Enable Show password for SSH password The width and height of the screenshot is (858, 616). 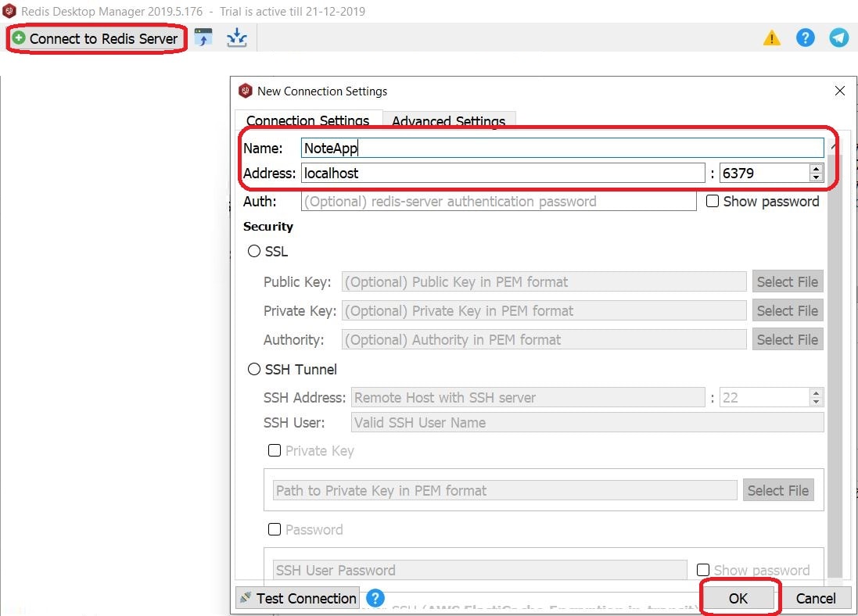point(703,570)
